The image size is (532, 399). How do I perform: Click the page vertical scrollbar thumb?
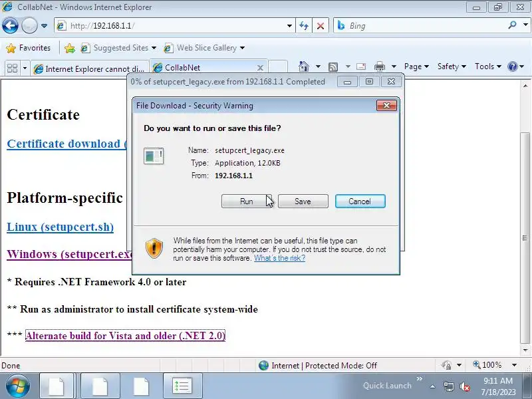click(x=525, y=237)
